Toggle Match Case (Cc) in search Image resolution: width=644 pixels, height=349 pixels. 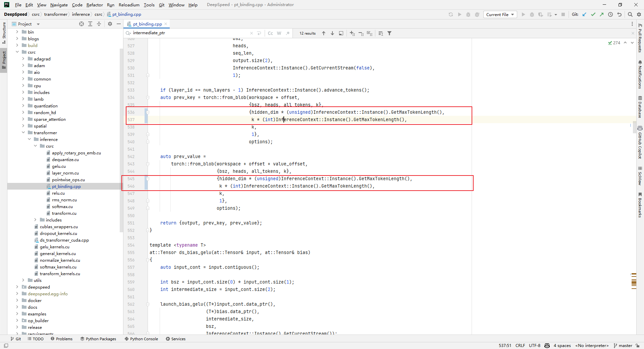tap(270, 33)
